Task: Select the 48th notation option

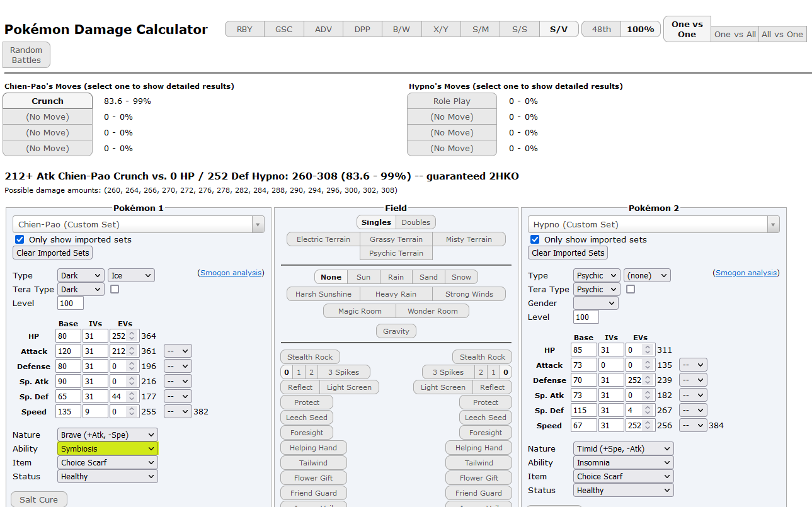Action: [x=601, y=29]
